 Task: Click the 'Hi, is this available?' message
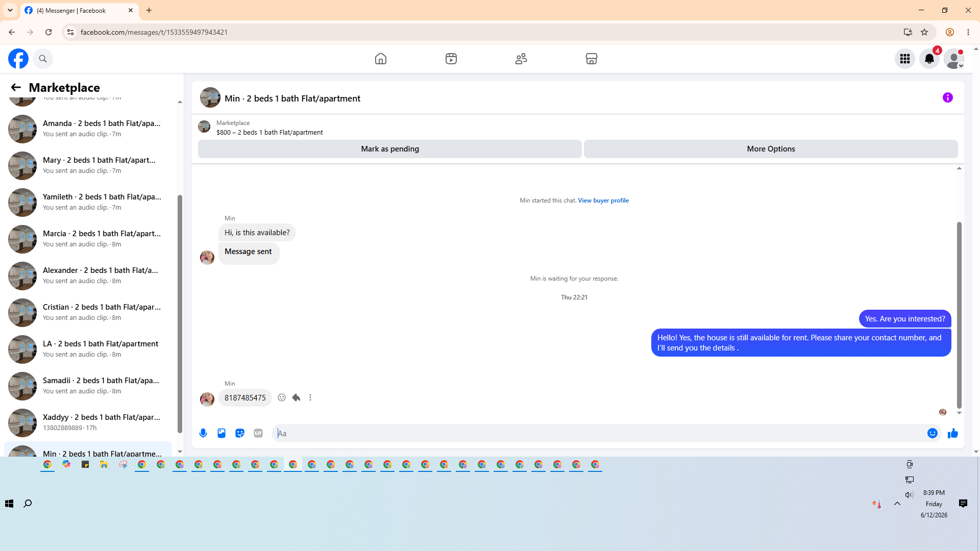pyautogui.click(x=257, y=233)
